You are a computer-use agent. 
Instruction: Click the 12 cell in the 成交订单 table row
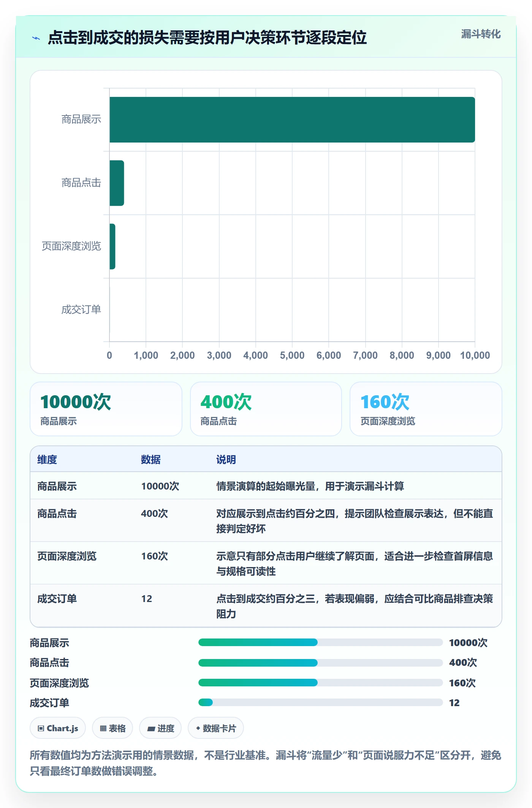pyautogui.click(x=147, y=599)
